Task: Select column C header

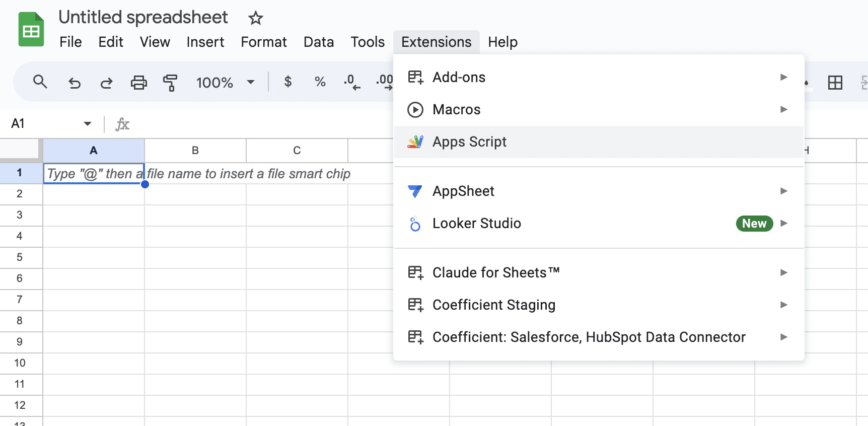Action: point(297,151)
